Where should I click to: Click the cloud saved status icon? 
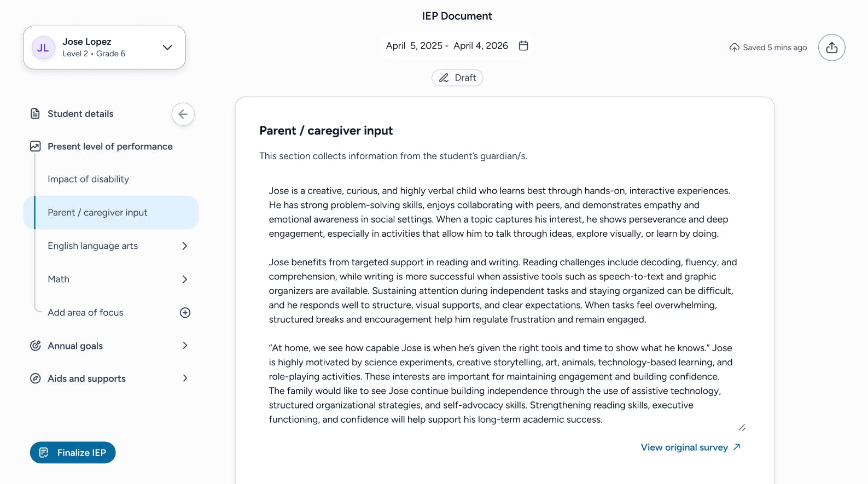click(734, 48)
